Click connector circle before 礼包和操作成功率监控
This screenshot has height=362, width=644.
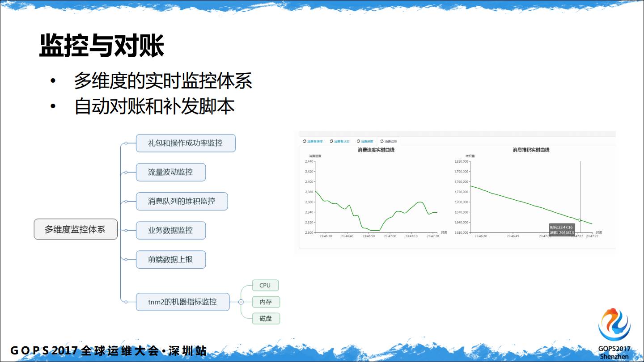[126, 143]
